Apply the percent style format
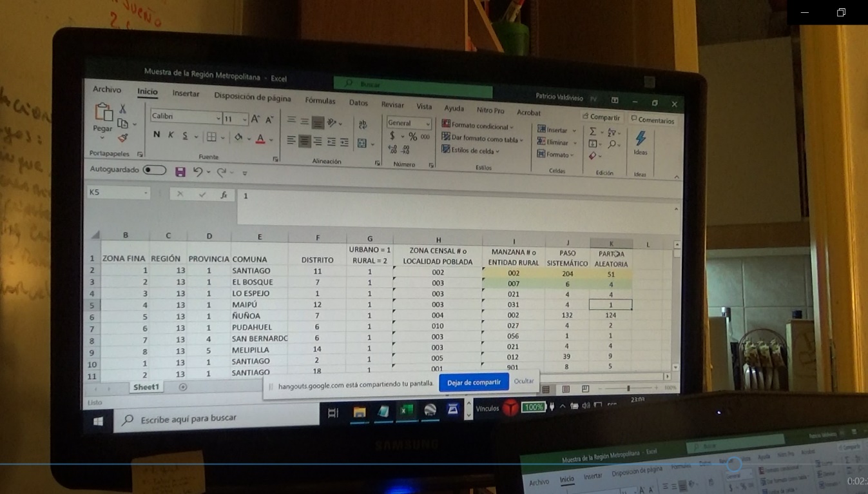This screenshot has width=868, height=494. (x=412, y=137)
